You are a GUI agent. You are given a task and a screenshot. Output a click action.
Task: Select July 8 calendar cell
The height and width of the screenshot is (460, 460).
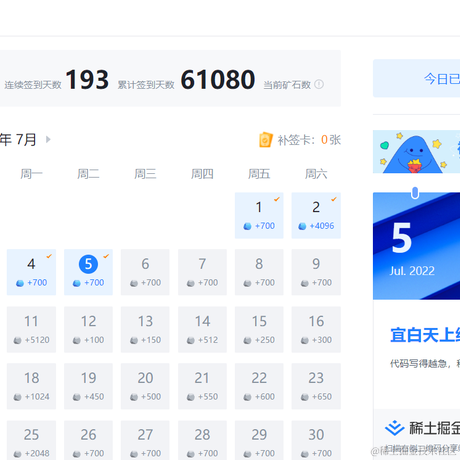(259, 272)
